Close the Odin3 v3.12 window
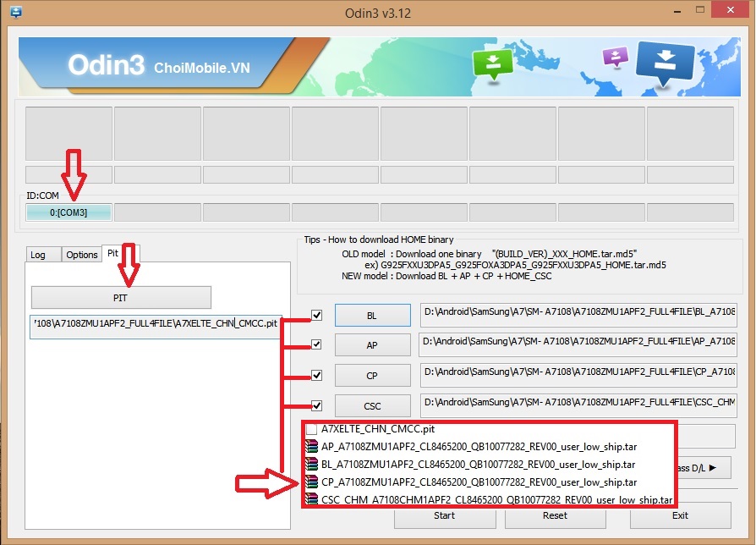 click(731, 9)
